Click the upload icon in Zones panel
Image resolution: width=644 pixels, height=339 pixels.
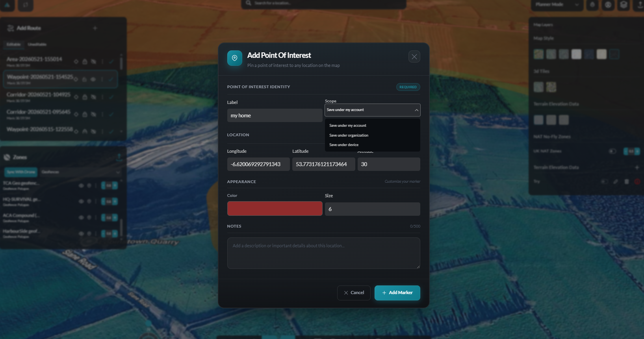click(x=119, y=157)
